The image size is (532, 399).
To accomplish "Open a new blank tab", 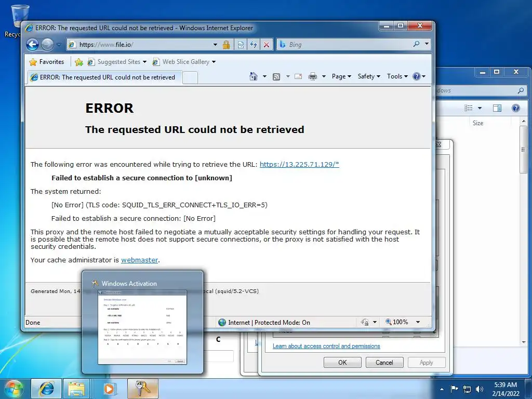I will point(190,78).
